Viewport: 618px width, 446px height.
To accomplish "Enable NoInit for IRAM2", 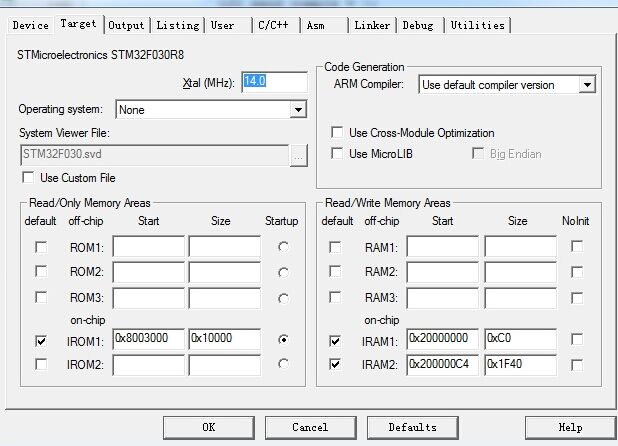I will coord(577,365).
